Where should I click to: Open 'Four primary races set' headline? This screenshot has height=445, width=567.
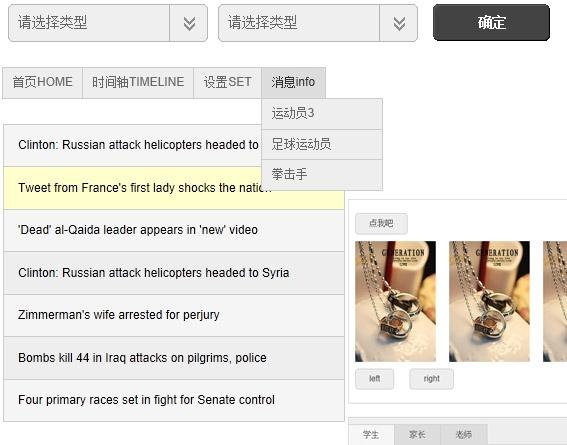coord(174,400)
